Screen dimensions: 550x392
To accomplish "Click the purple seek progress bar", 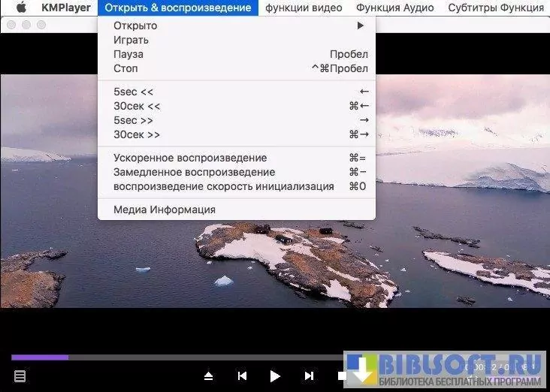I will (39, 357).
